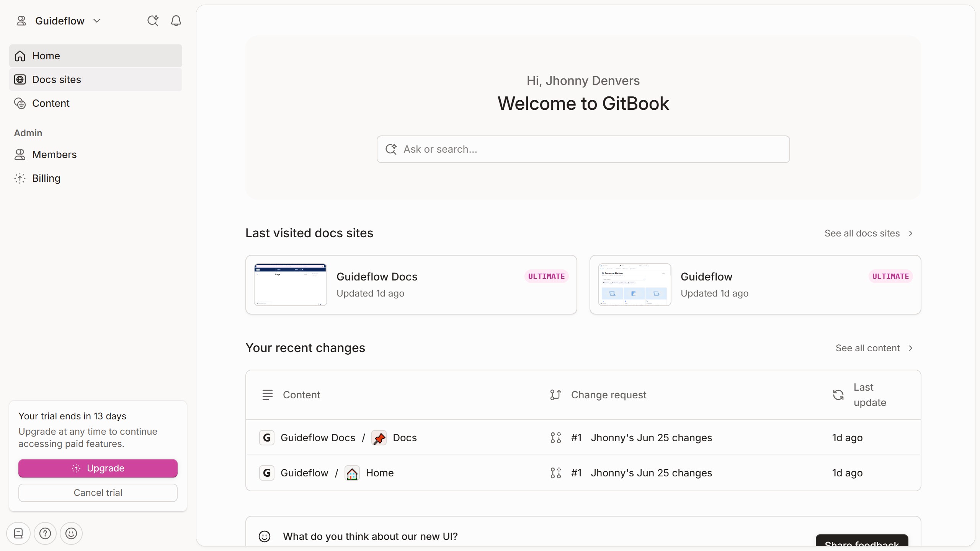Click the Docs sites globe icon
Screen dimensions: 980x551
pyautogui.click(x=20, y=80)
